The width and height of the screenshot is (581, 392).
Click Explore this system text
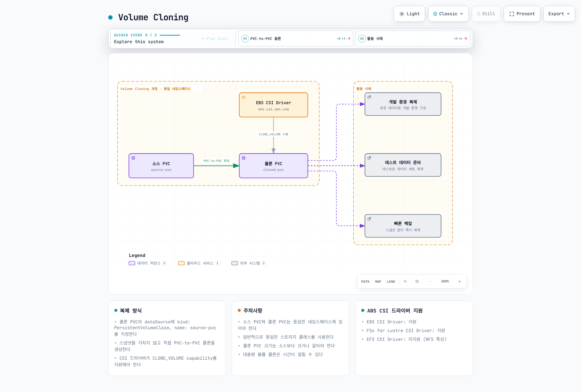pyautogui.click(x=139, y=42)
